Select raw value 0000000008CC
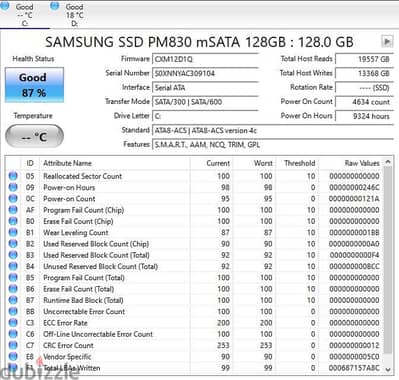 click(354, 267)
